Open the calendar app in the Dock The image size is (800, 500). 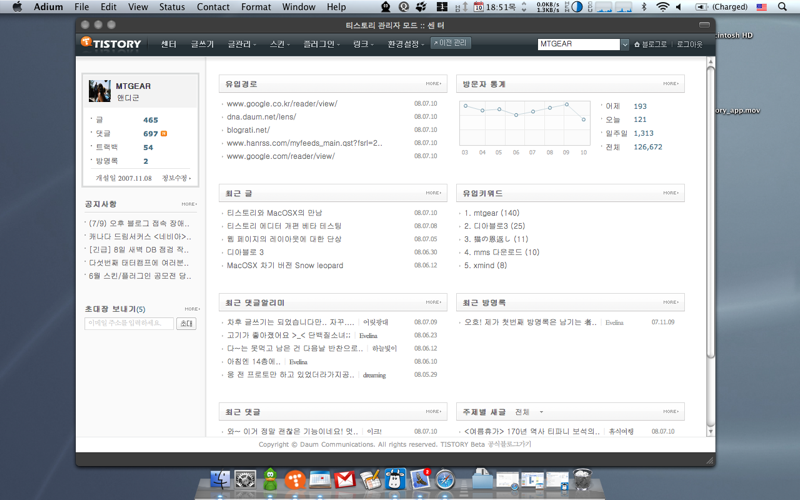[x=320, y=480]
